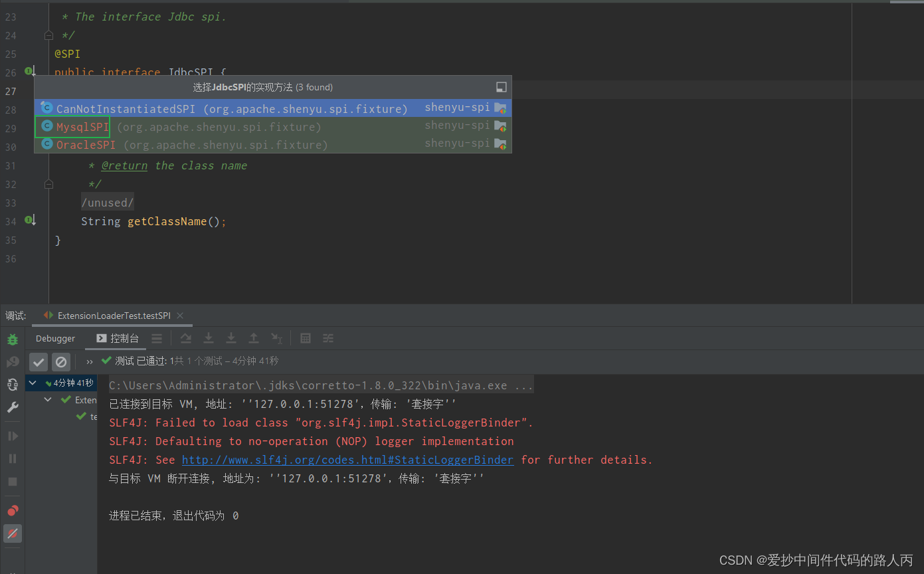
Task: Click the shenyu-spi module folder icon on the CanNotInstantiatedSPI row
Action: pyautogui.click(x=500, y=108)
